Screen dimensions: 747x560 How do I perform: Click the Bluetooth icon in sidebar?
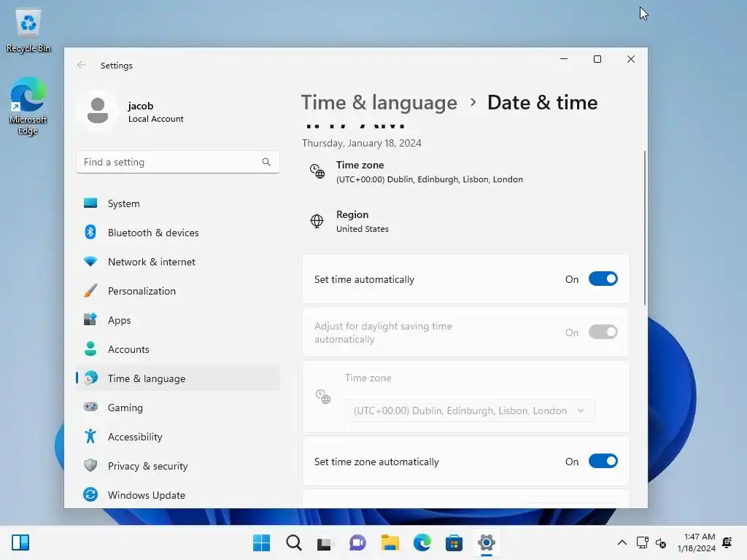pyautogui.click(x=90, y=233)
